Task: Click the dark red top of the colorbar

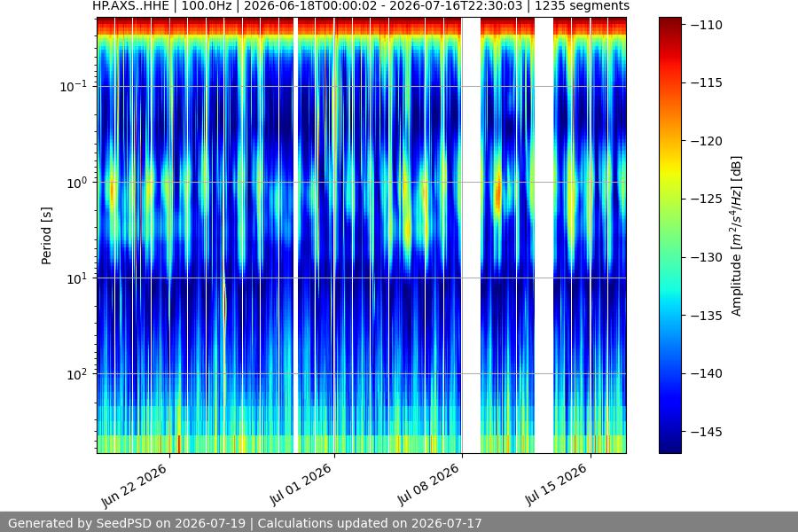Action: point(669,23)
